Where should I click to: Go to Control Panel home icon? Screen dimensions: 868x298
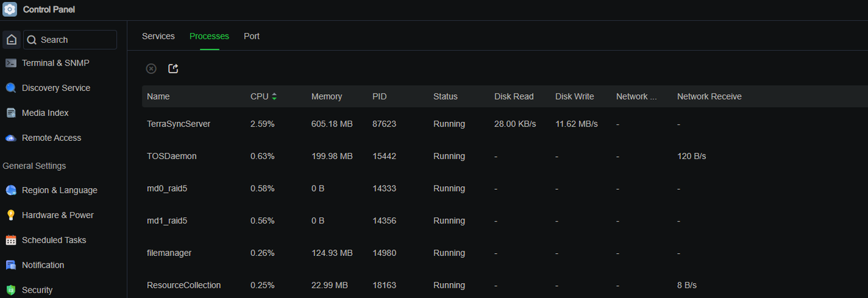(12, 40)
